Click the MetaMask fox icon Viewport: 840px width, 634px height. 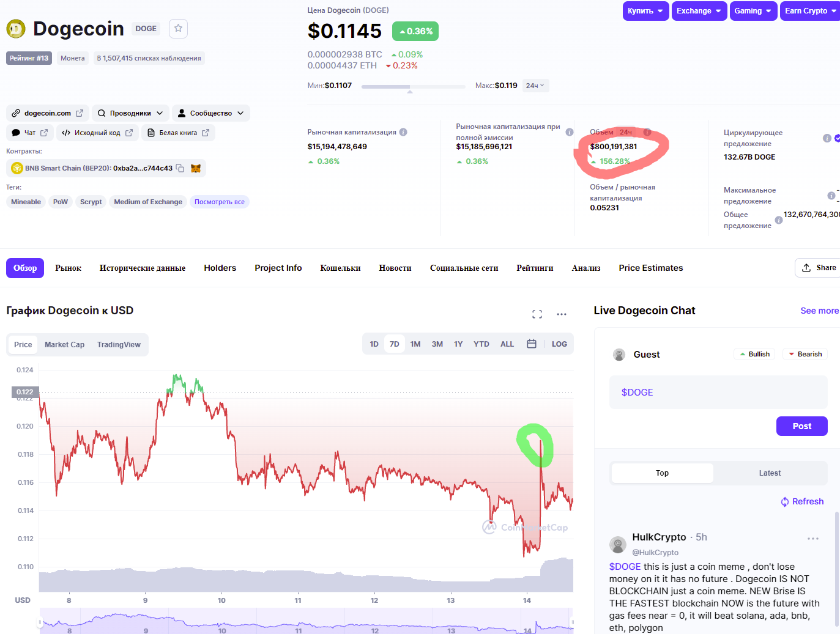(x=196, y=168)
